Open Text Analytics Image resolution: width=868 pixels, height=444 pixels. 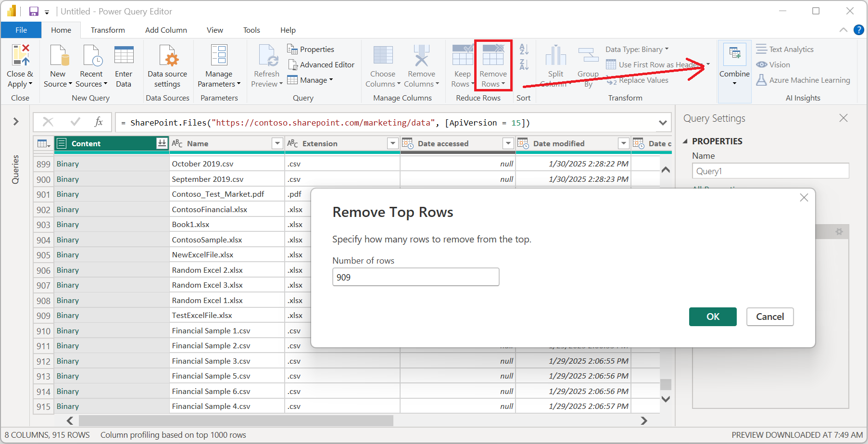click(x=785, y=49)
